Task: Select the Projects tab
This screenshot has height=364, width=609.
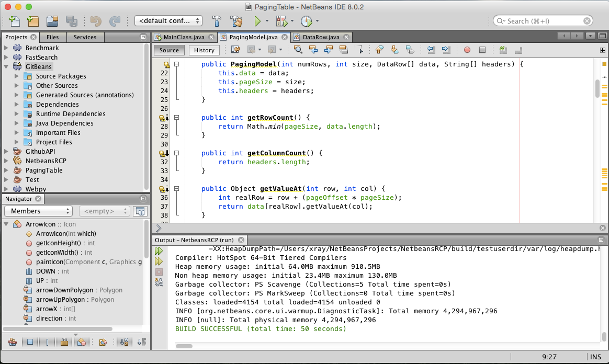Action: 16,37
